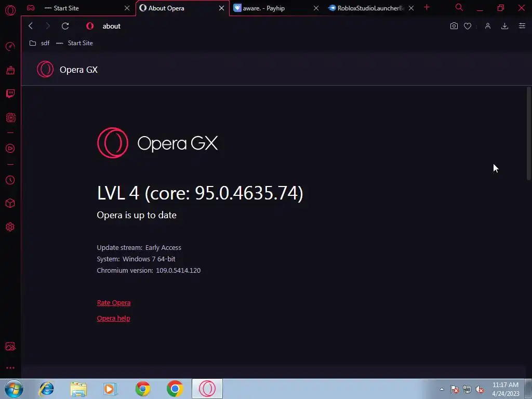Close the About Opera tab
The height and width of the screenshot is (399, 532).
(221, 8)
